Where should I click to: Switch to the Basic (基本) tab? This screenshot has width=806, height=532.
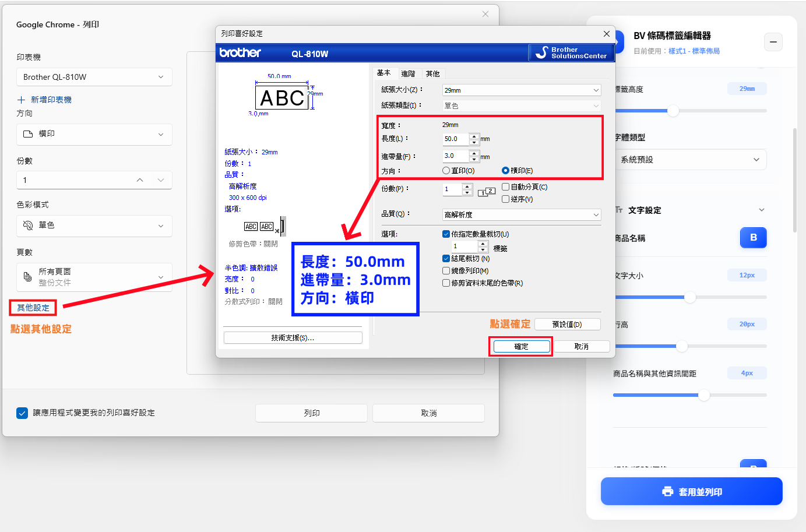383,73
